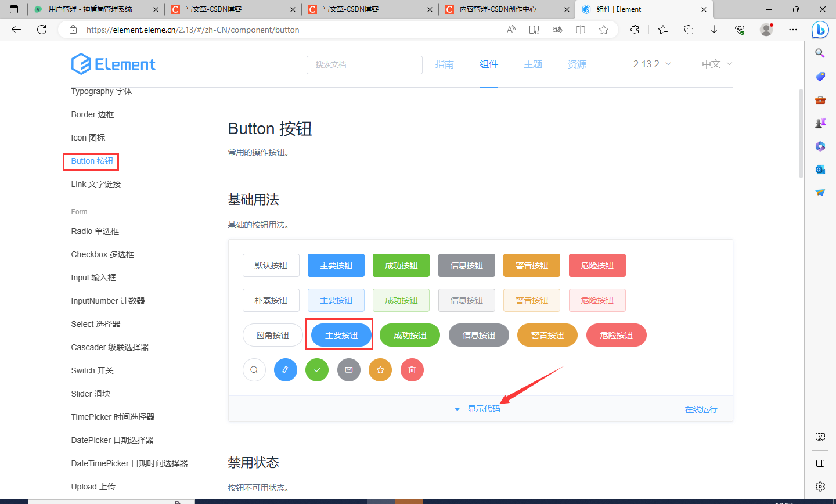Screen dimensions: 836x504
Task: Open DatePicker 日期选择器 in the sidebar
Action: tap(113, 440)
